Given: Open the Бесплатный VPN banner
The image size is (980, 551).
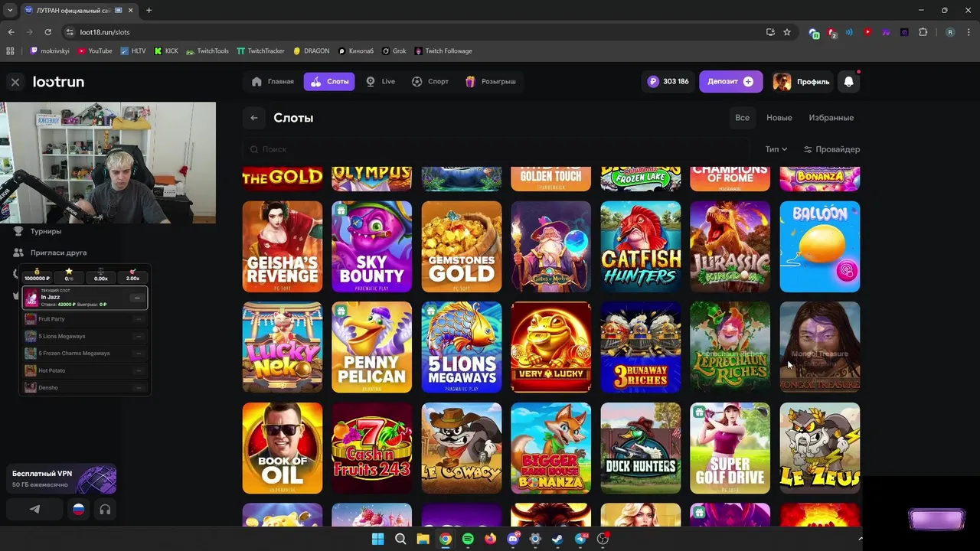Looking at the screenshot, I should [x=61, y=479].
